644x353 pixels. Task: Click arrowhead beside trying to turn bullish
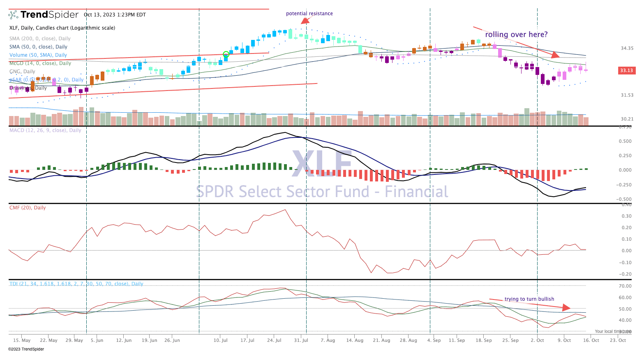point(566,307)
